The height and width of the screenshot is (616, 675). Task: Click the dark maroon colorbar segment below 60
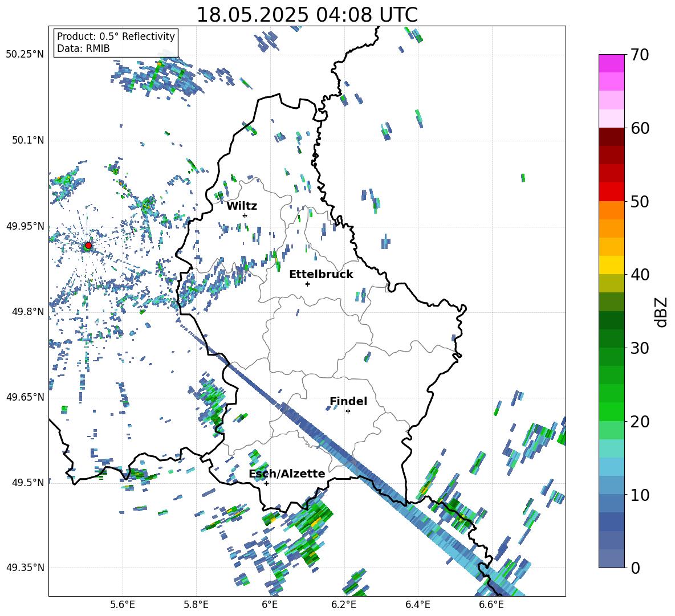pos(612,136)
